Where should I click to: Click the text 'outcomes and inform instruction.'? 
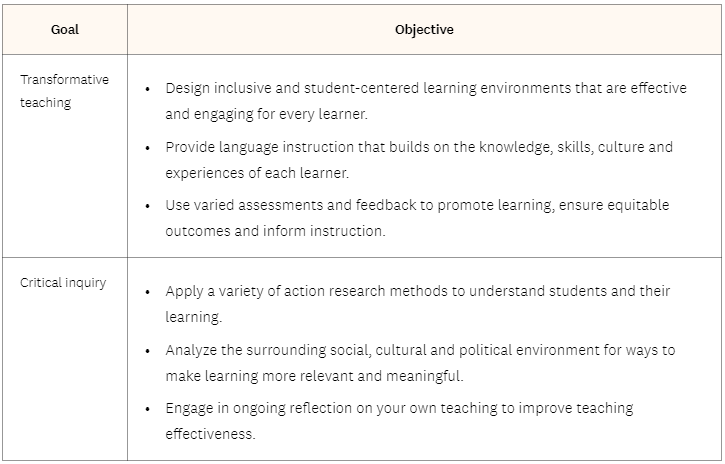pos(275,231)
